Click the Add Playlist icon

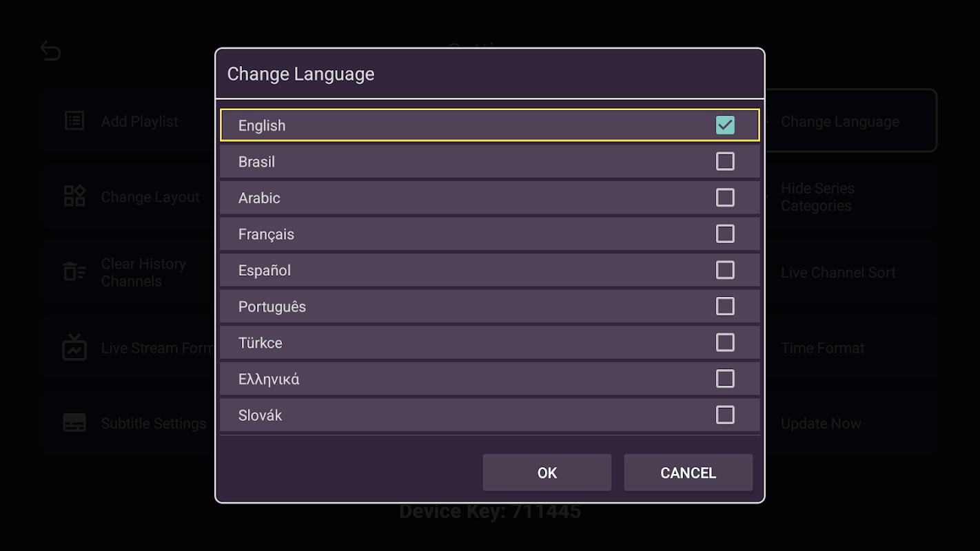coord(74,121)
